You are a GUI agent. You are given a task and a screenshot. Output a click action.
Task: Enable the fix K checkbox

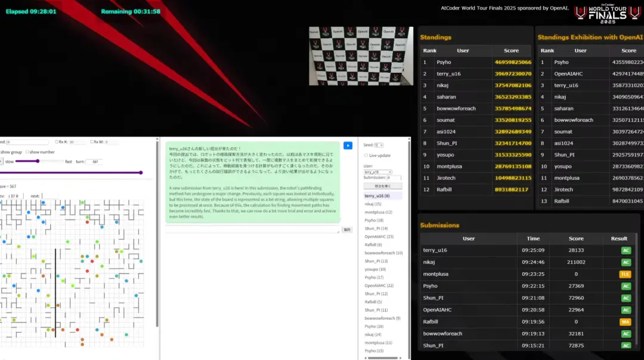57,142
